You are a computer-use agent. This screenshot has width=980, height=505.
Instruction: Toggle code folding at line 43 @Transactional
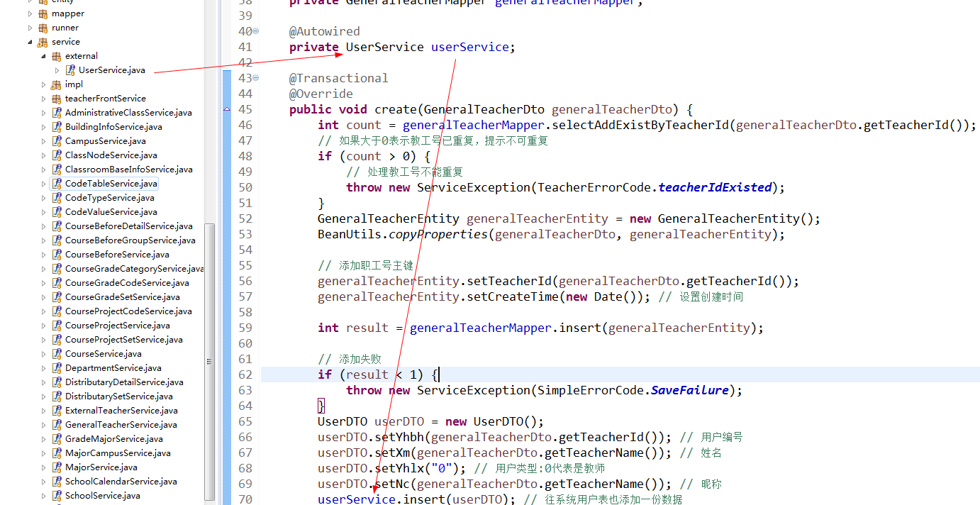pos(256,78)
